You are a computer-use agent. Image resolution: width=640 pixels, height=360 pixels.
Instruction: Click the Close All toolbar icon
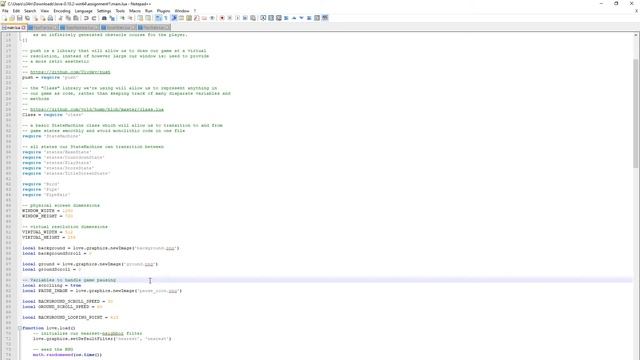click(43, 18)
